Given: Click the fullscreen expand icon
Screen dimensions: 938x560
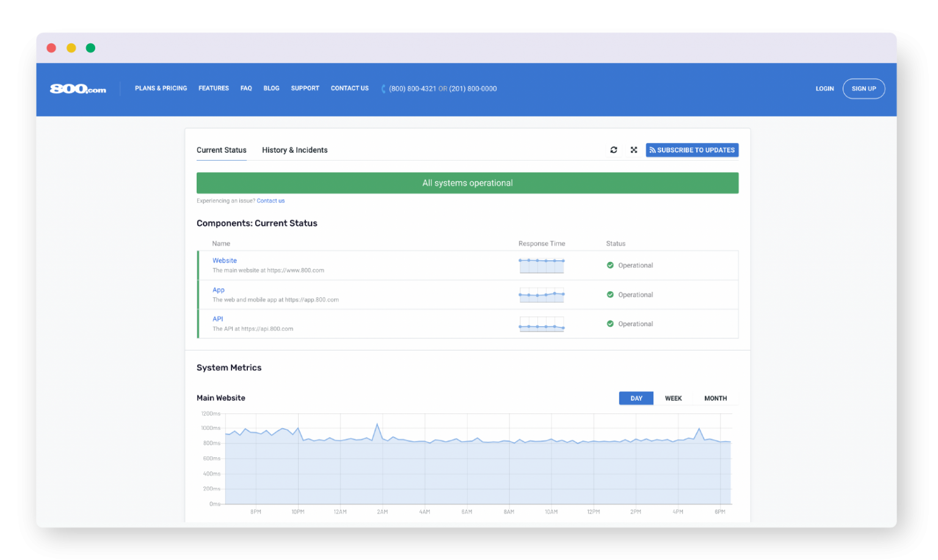Looking at the screenshot, I should click(634, 150).
